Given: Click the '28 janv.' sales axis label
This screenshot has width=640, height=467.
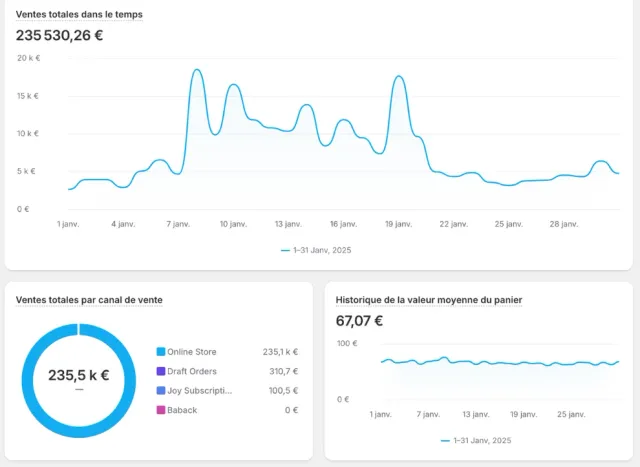Looking at the screenshot, I should [564, 224].
